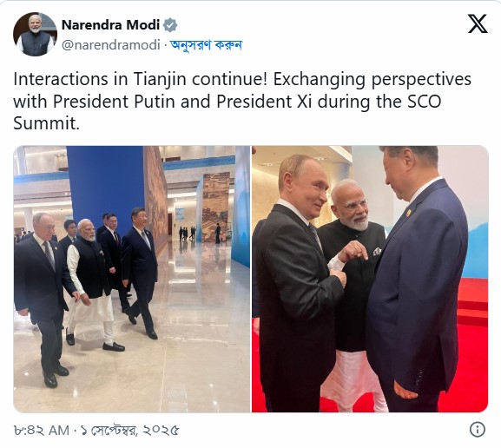Click the word 'Summit.' ending the tweet
The height and width of the screenshot is (448, 501).
[46, 123]
